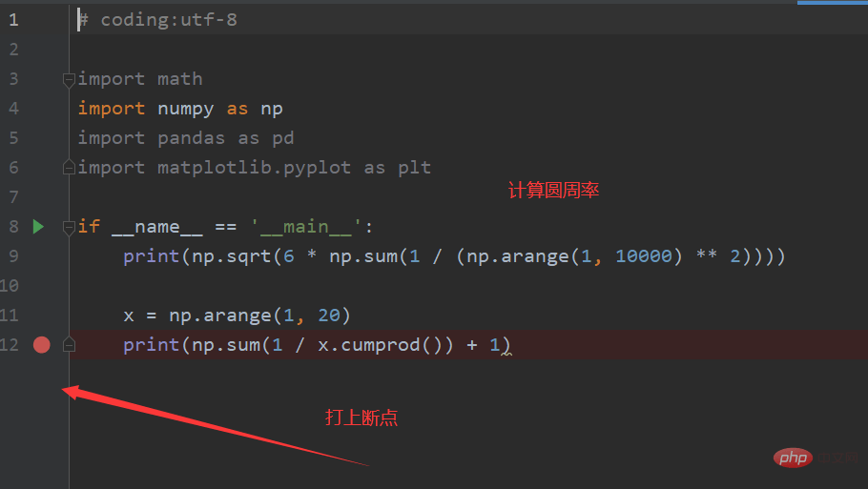The image size is (868, 489).
Task: Click matplotlib.pyplot in the import line
Action: point(254,168)
